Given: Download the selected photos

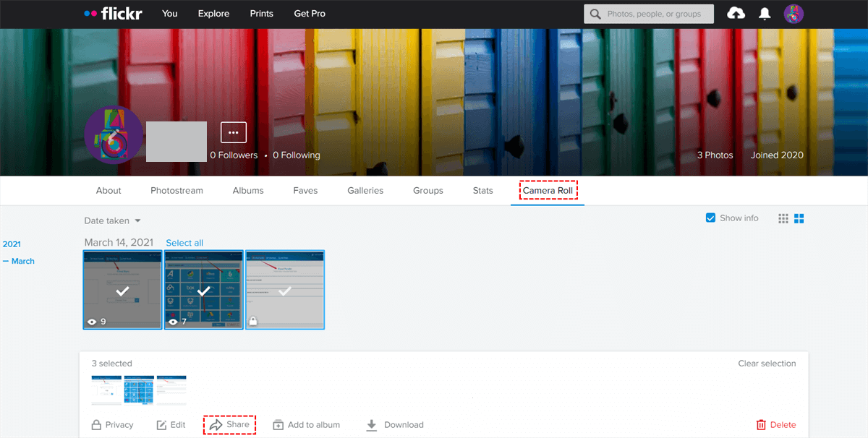Looking at the screenshot, I should (x=394, y=425).
